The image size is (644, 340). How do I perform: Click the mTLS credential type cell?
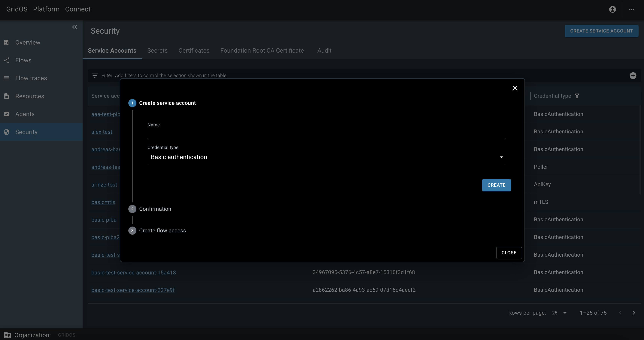click(541, 202)
